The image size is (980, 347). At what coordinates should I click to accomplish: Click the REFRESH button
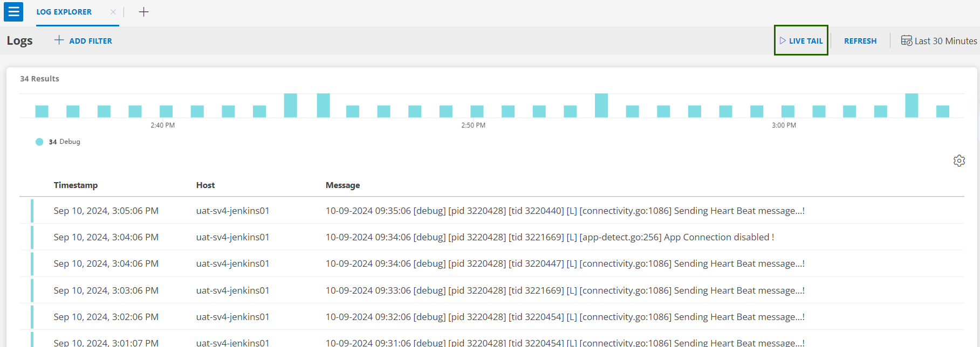click(860, 41)
